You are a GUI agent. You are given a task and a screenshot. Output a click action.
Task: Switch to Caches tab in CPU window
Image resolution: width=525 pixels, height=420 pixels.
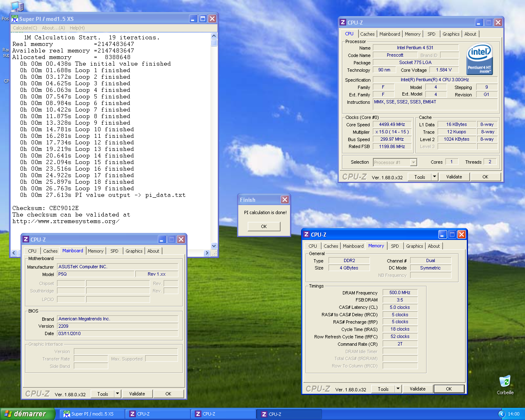(x=367, y=34)
